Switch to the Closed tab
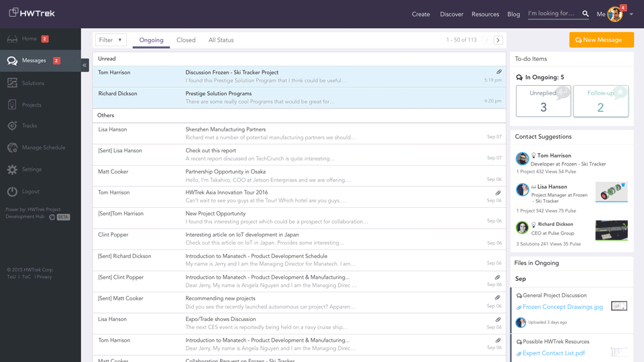Viewport: 644px width, 362px height. tap(186, 40)
